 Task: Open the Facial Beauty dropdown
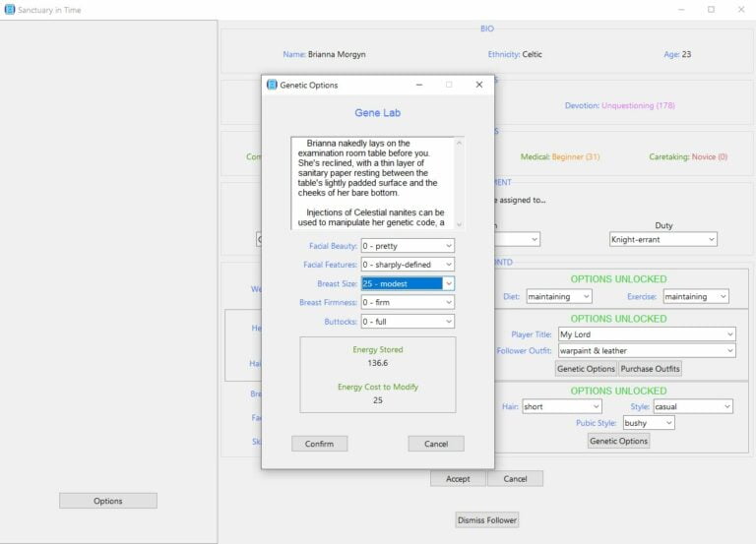[x=408, y=246]
